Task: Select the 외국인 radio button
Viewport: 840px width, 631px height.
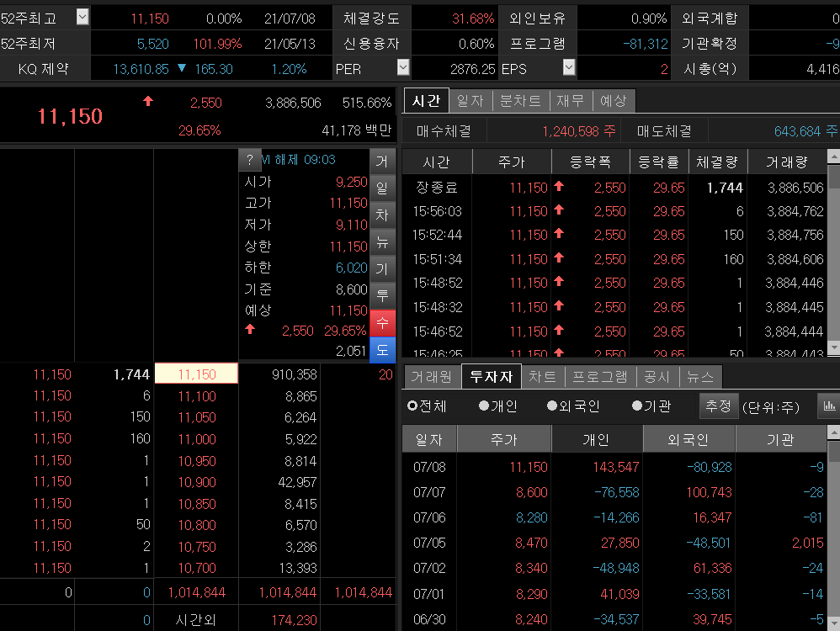Action: (x=552, y=406)
